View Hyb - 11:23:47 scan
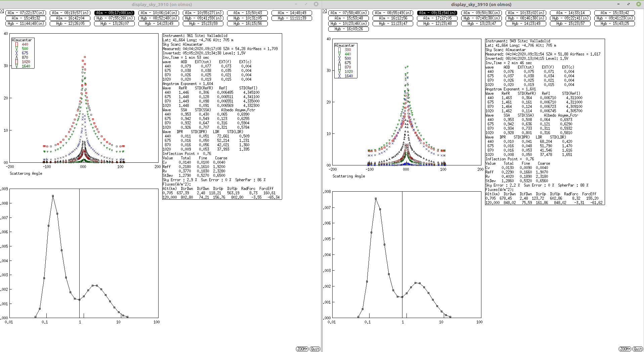 point(393,24)
